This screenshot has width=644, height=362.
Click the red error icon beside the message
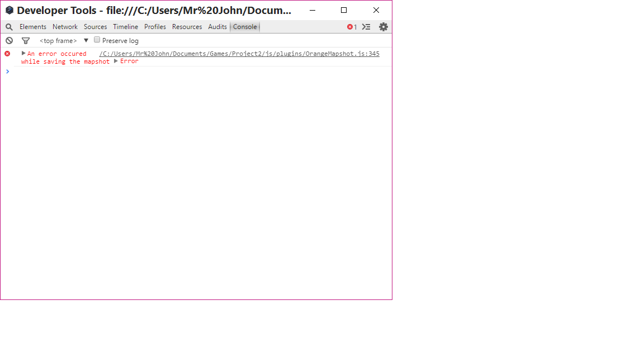pos(7,54)
